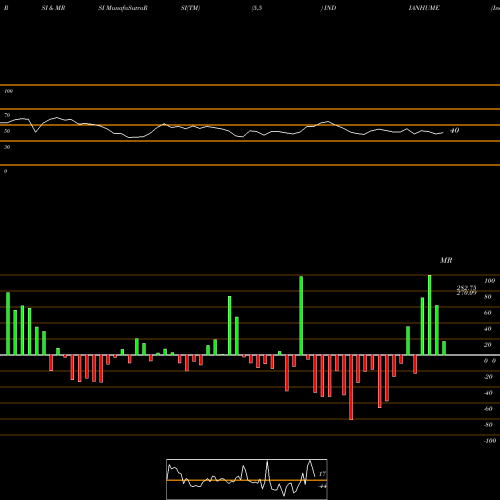Click the tall green bar at the chart's far left

tap(8, 324)
